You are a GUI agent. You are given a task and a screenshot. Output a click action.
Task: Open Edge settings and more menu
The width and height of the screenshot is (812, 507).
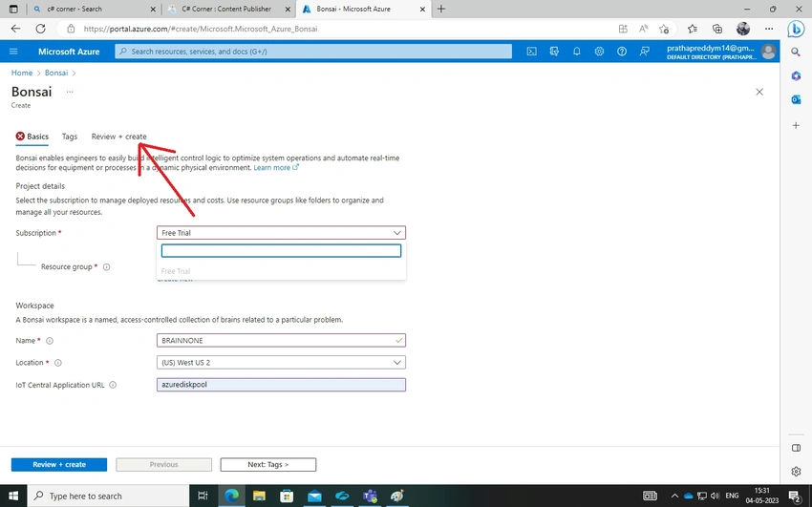769,29
